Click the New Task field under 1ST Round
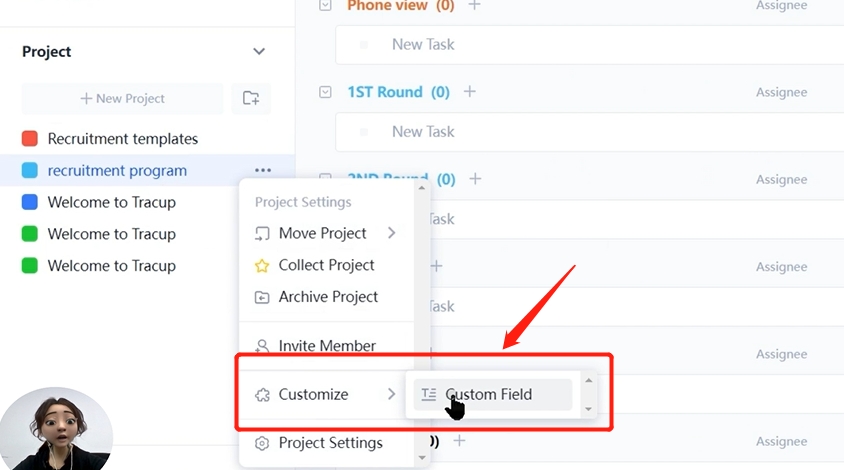The height and width of the screenshot is (470, 844). pos(423,132)
